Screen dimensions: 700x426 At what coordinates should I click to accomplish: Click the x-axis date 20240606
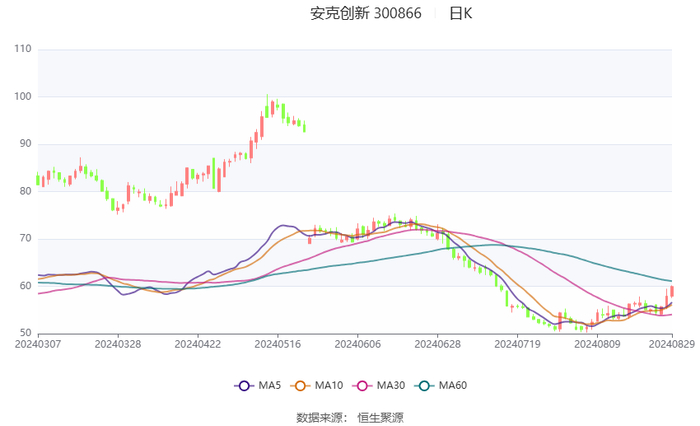[x=358, y=344]
